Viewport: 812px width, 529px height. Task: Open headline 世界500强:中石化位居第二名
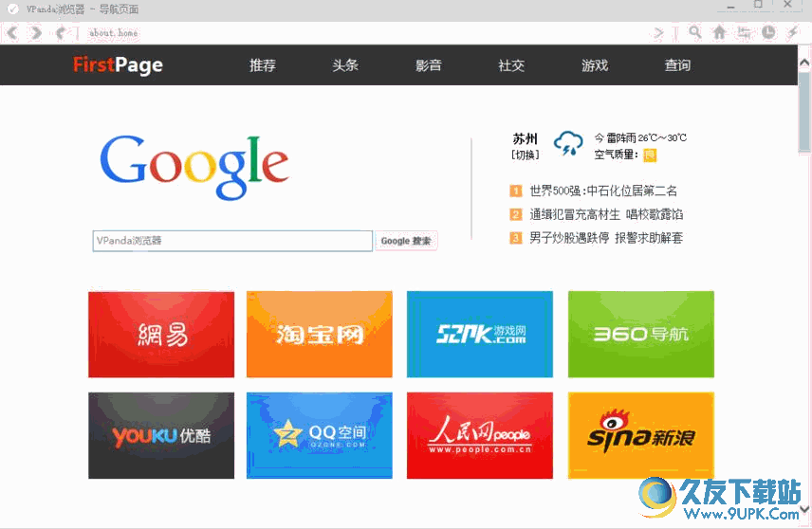(603, 191)
